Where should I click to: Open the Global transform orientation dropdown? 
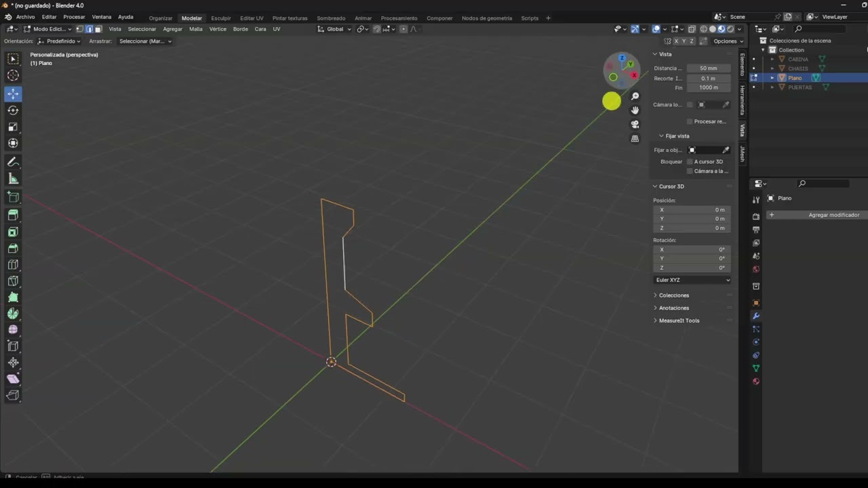[x=334, y=29]
